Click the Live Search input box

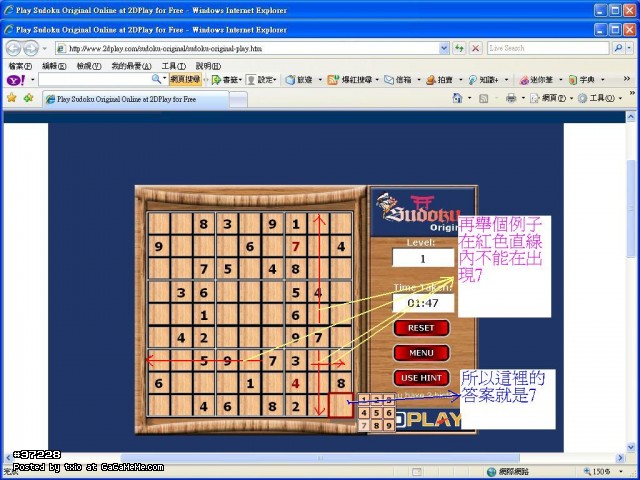548,48
